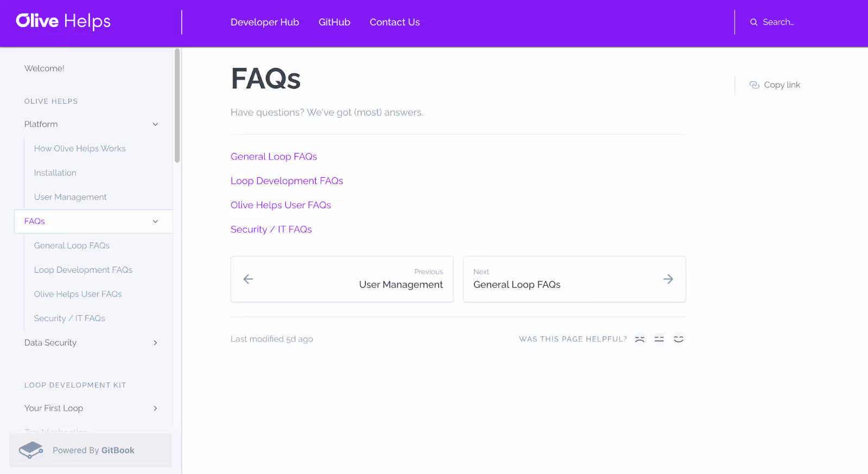Rate page with happy face icon

coord(679,339)
